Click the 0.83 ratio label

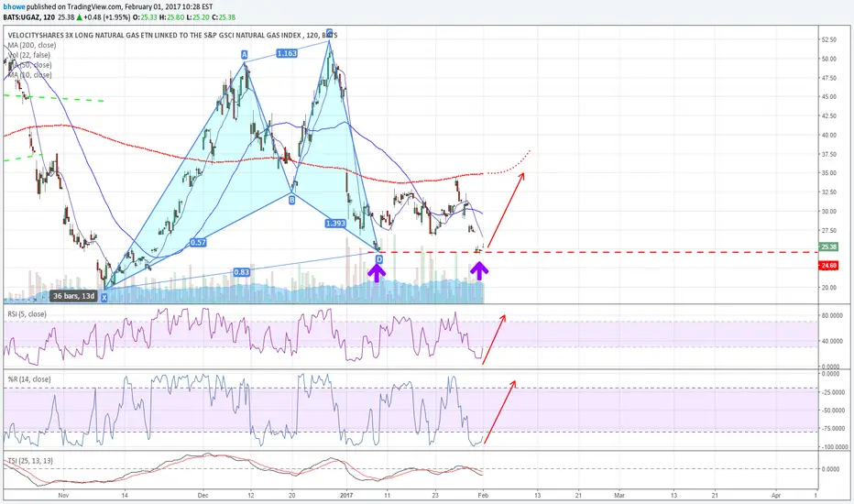(241, 272)
